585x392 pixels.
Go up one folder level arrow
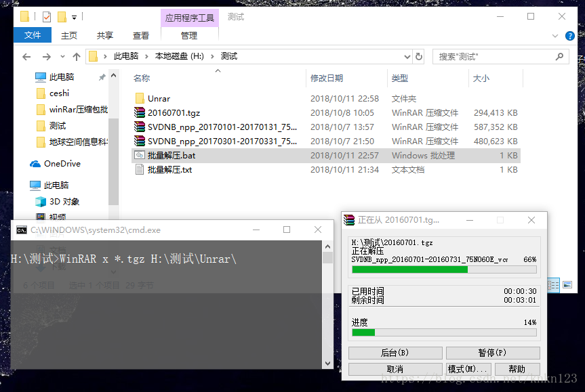(77, 57)
